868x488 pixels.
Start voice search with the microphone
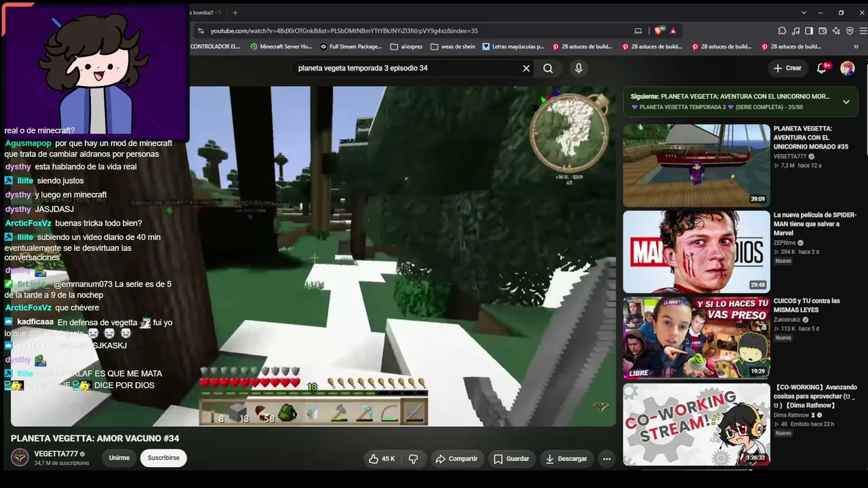coord(578,68)
